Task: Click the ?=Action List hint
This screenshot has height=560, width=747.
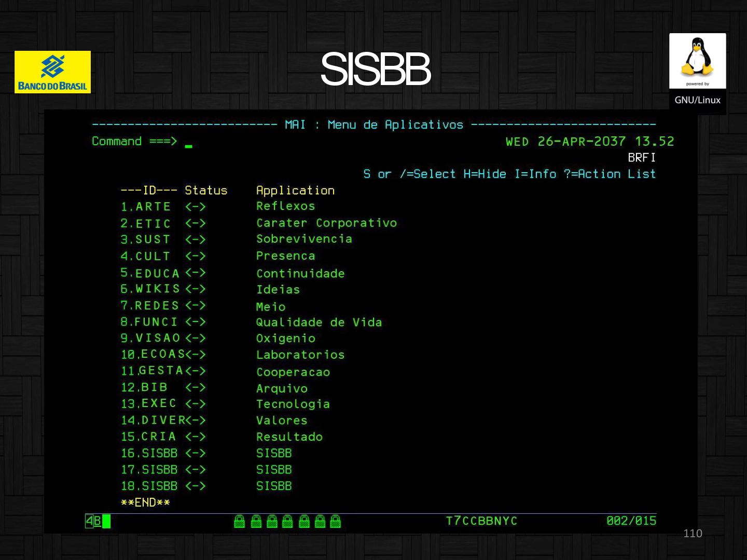Action: pos(610,174)
